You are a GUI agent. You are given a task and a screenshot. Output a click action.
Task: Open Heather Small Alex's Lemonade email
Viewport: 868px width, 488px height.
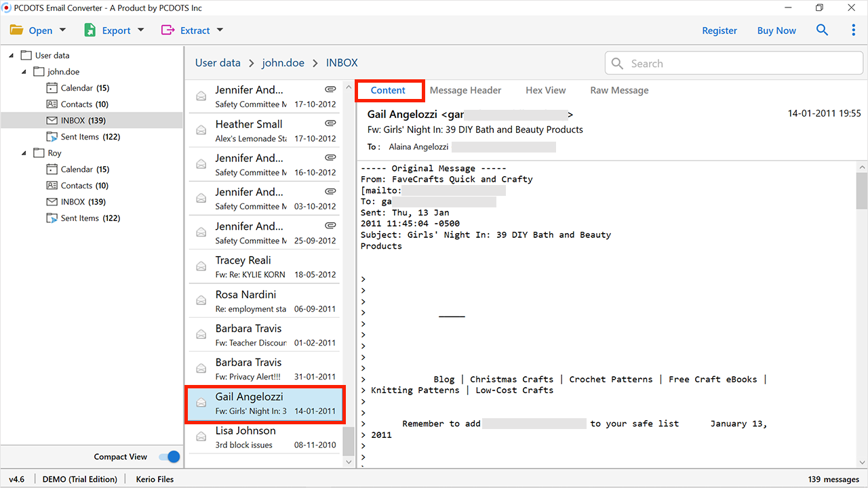point(264,130)
